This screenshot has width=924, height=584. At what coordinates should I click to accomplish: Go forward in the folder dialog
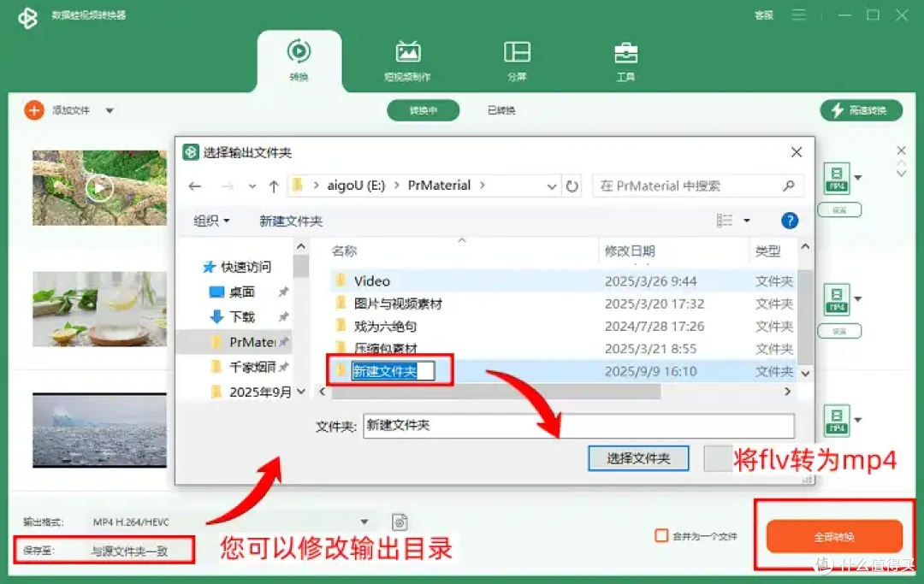click(x=227, y=186)
